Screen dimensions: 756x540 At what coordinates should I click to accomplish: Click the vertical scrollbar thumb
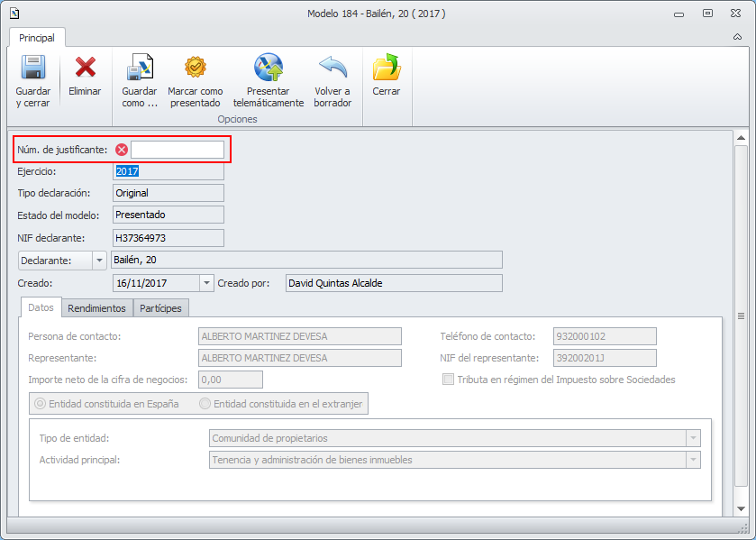pyautogui.click(x=741, y=316)
